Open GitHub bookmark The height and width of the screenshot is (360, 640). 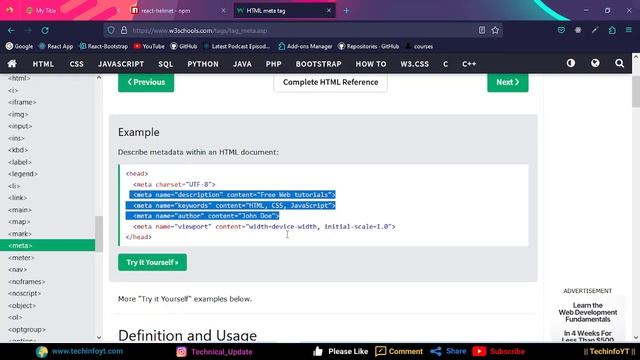(x=184, y=47)
